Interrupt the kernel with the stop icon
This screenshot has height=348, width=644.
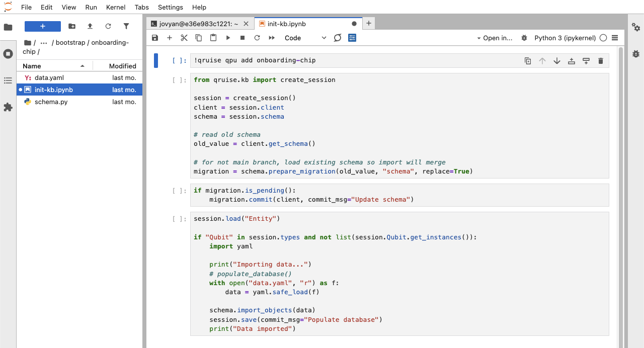[x=243, y=38]
